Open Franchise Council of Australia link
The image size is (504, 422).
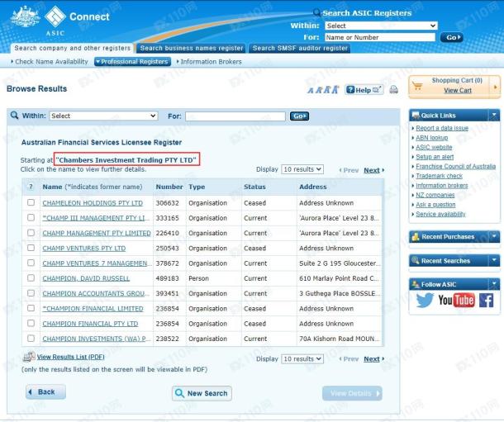pos(456,166)
